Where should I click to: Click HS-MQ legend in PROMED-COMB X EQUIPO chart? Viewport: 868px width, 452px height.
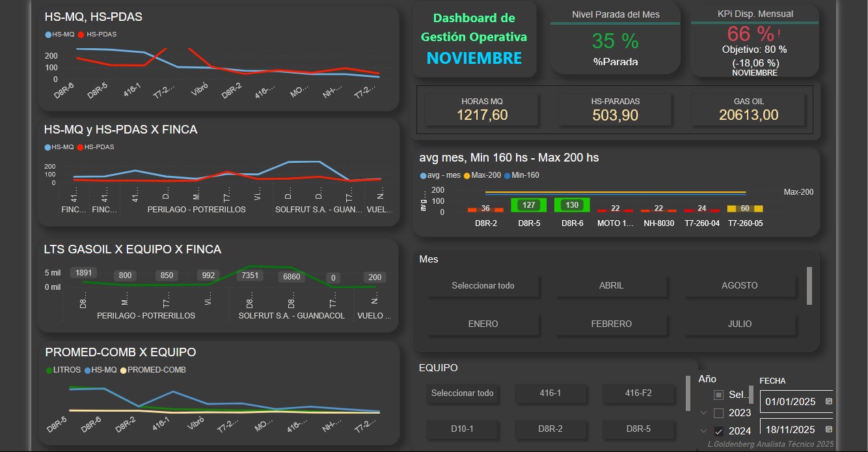[101, 370]
